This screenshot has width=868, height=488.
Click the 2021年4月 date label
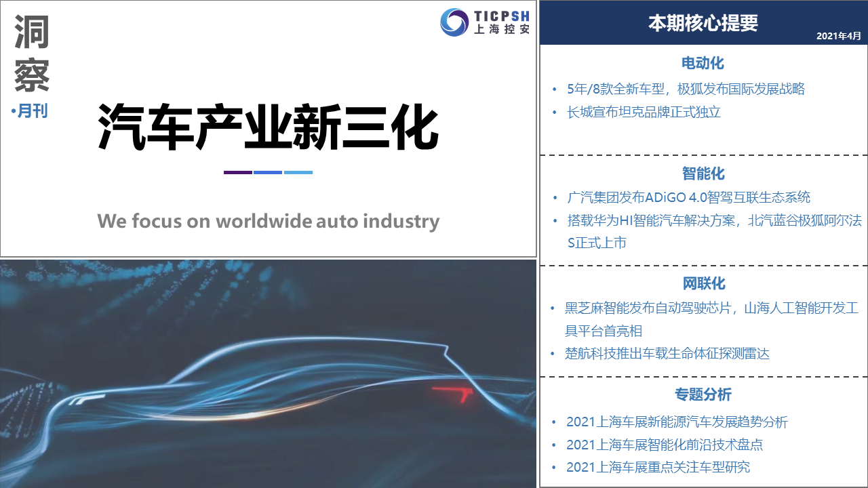point(838,36)
